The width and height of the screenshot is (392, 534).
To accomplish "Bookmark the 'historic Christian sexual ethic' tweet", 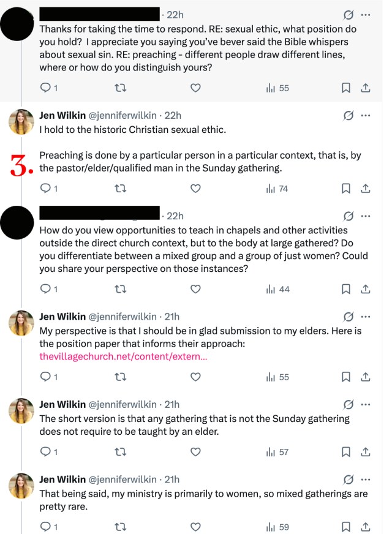I will (345, 189).
